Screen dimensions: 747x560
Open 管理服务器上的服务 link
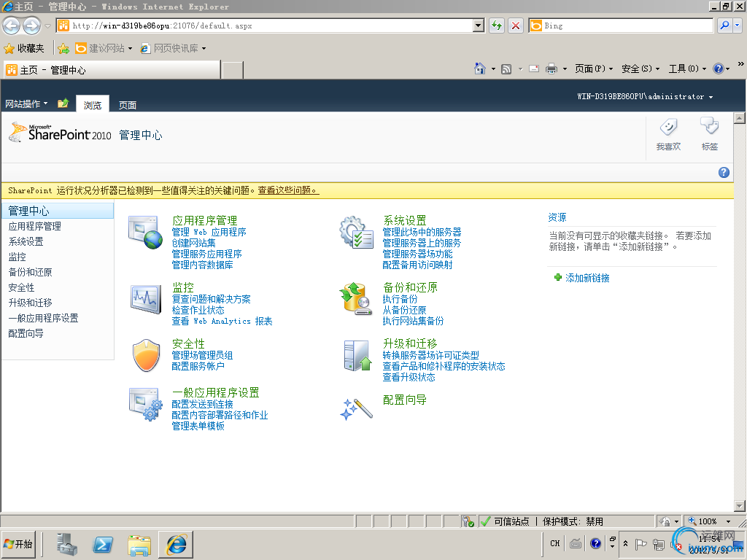[x=422, y=243]
